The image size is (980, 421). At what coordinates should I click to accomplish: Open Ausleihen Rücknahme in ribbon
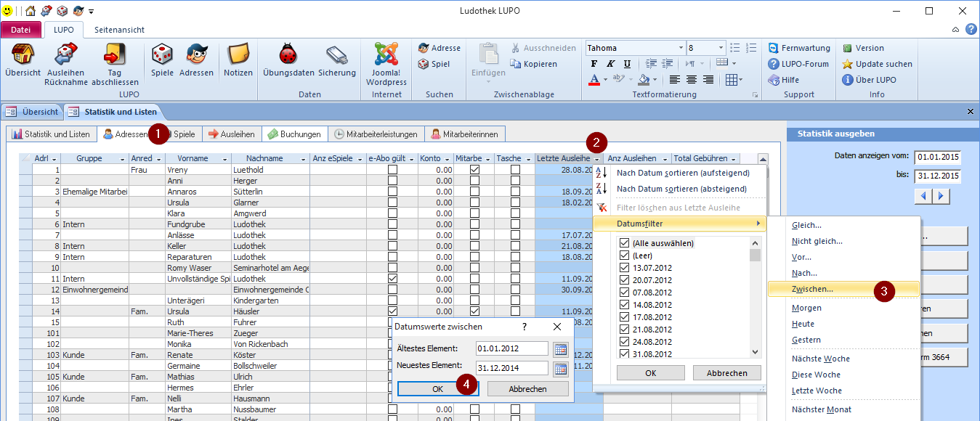[x=66, y=64]
